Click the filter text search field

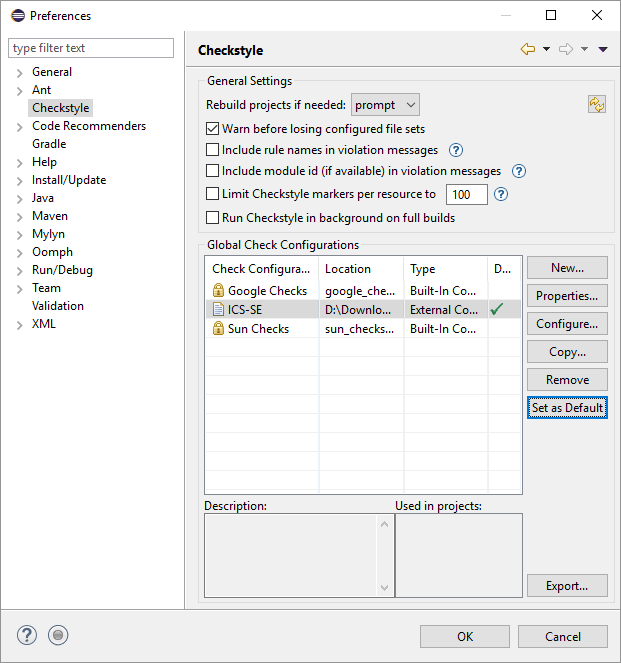(x=92, y=48)
